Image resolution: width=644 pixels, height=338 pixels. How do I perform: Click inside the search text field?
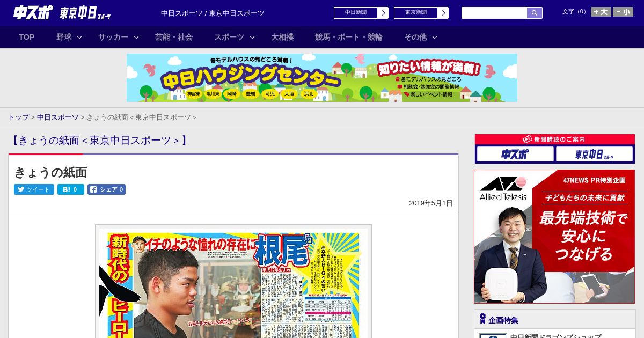click(x=494, y=13)
